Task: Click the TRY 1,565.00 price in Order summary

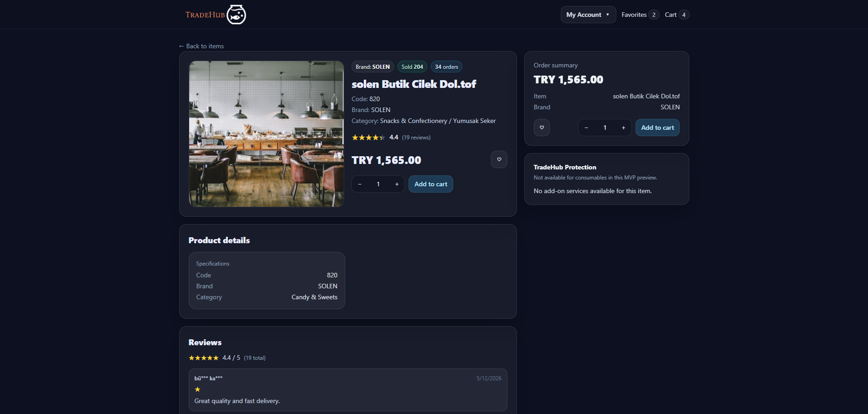Action: [568, 80]
